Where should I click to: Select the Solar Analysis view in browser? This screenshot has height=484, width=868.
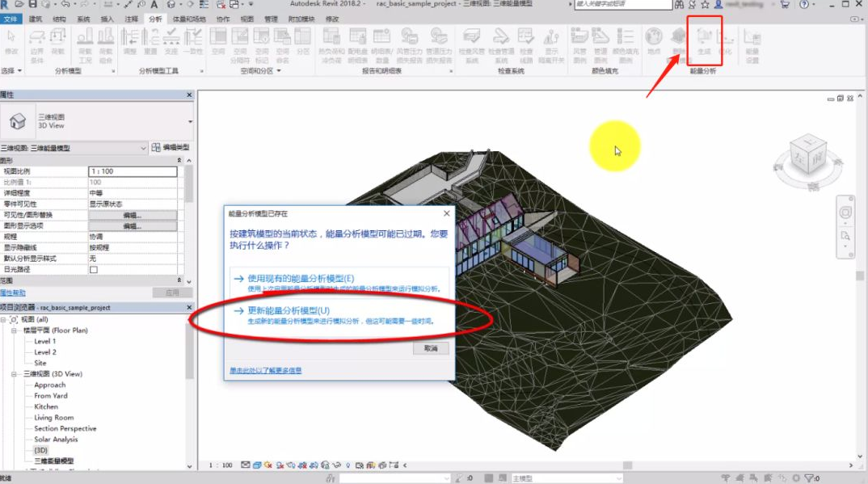coord(56,440)
